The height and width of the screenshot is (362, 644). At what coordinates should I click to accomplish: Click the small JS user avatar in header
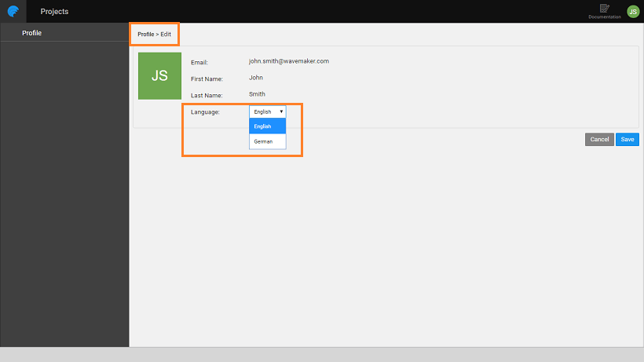pos(633,12)
